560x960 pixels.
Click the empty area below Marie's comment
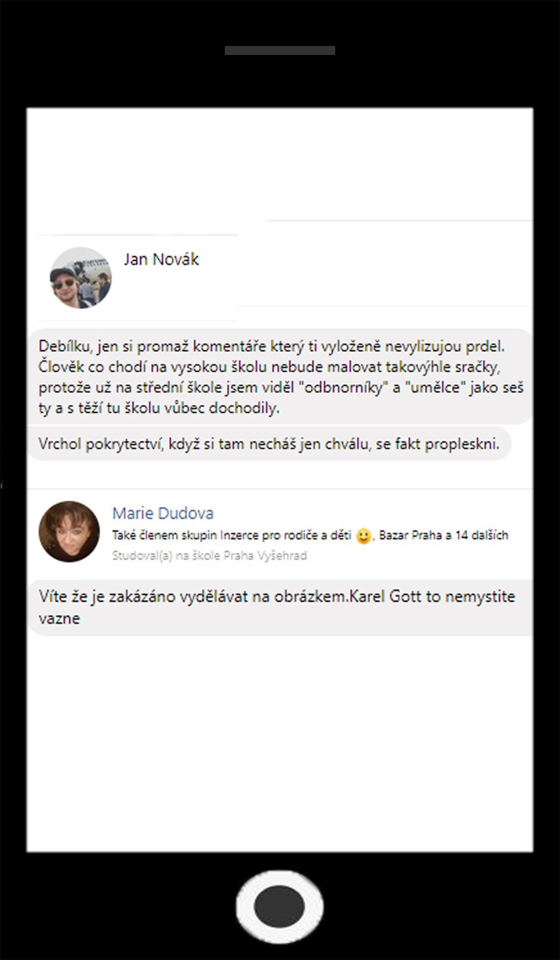tap(280, 742)
